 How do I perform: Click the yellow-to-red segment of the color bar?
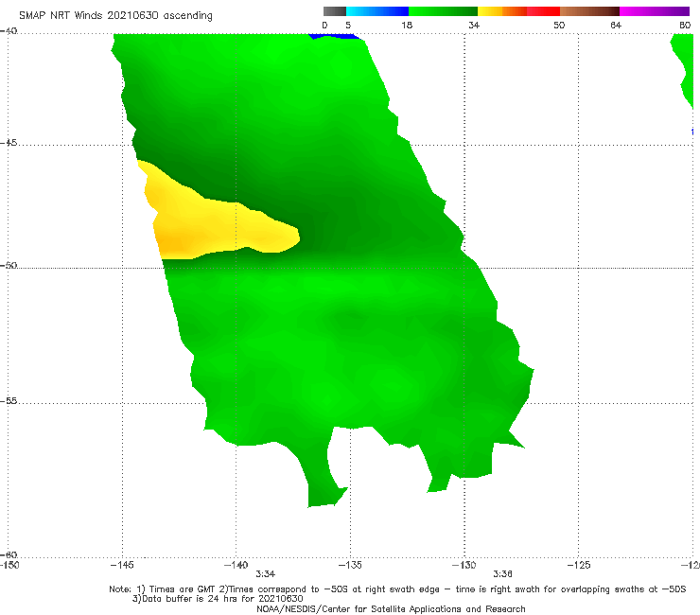pos(518,11)
